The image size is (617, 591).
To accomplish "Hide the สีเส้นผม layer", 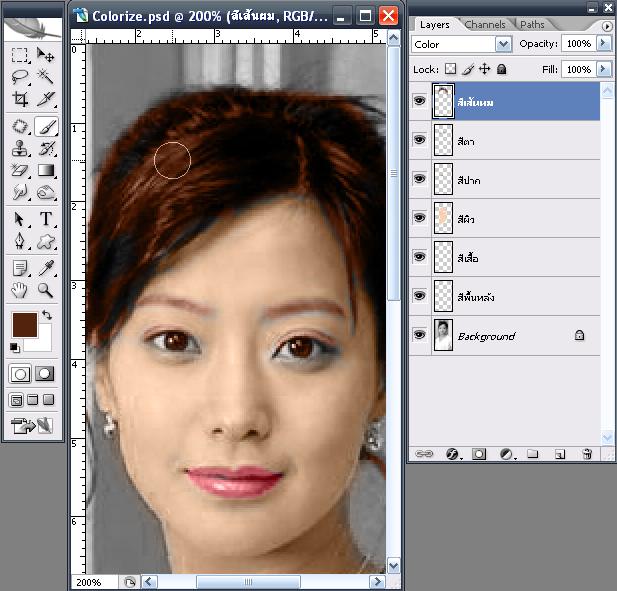I will pyautogui.click(x=419, y=101).
